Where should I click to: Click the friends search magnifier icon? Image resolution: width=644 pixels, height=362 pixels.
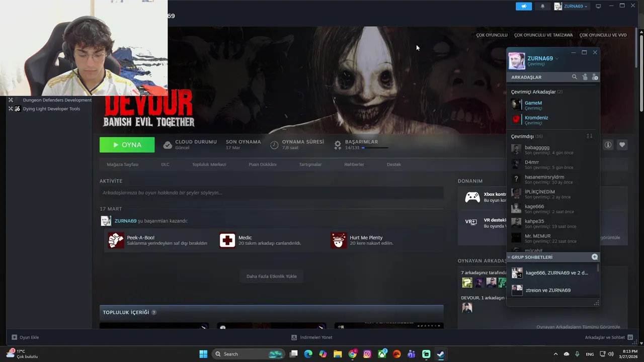tap(574, 77)
